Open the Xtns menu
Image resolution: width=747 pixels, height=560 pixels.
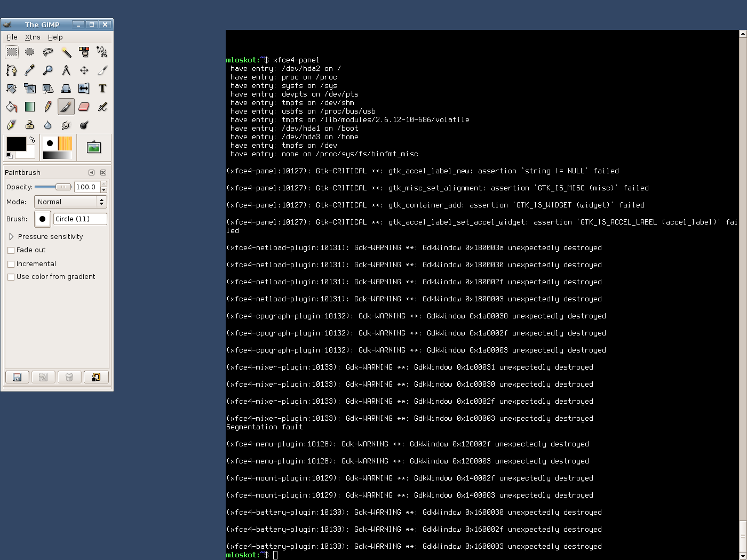pos(33,37)
